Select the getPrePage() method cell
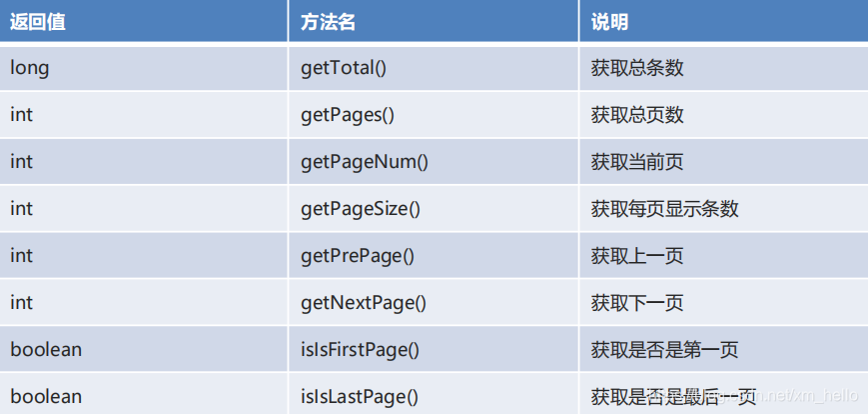Viewport: 868px width, 414px height. click(x=434, y=255)
